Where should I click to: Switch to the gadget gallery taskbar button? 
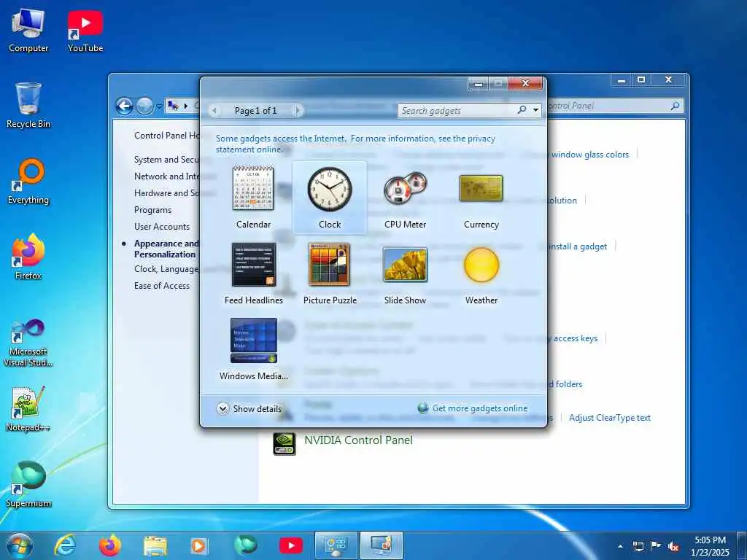(x=381, y=545)
